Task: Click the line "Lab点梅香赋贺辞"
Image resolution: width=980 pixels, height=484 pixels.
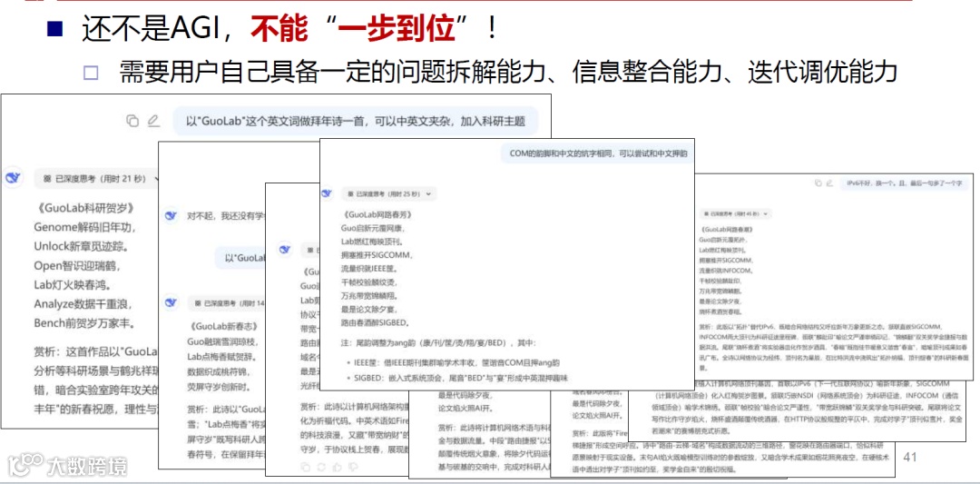Action: click(x=222, y=357)
